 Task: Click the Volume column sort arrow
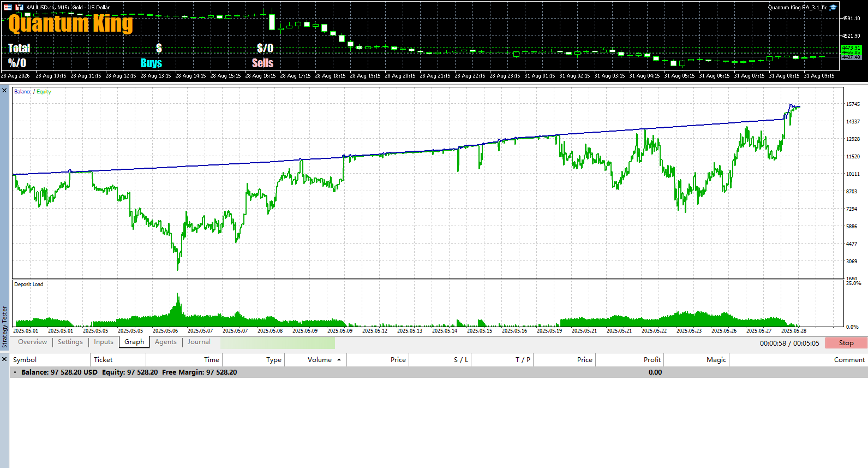[339, 360]
